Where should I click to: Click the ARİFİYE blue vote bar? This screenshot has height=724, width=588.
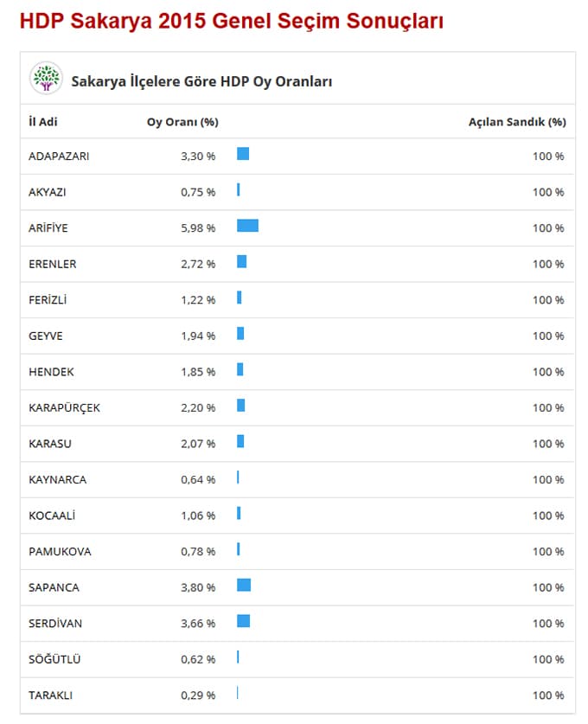247,225
